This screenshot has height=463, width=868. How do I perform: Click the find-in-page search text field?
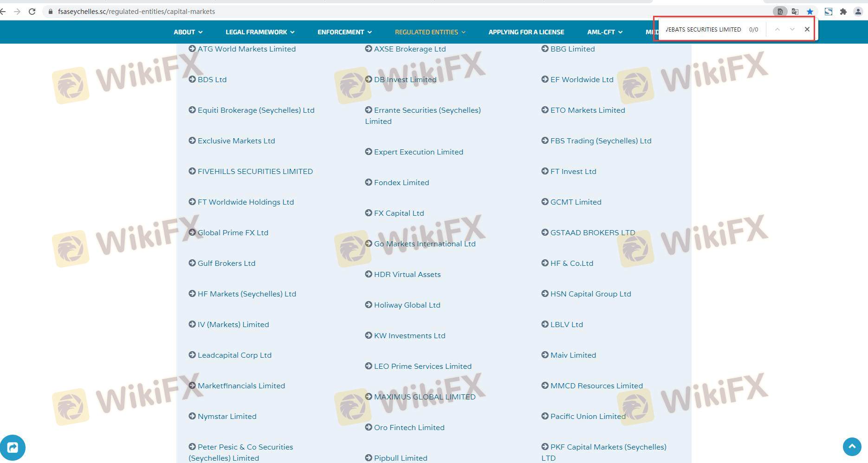[x=703, y=29]
